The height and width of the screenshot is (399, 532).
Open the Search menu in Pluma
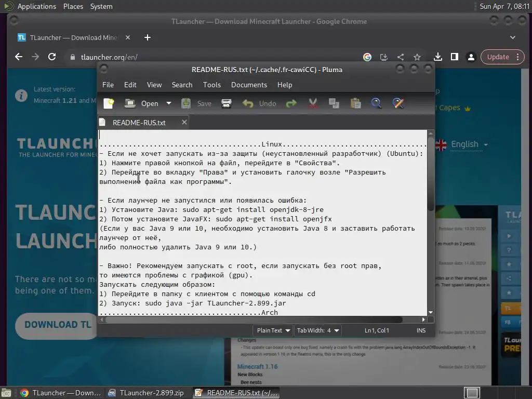pos(182,85)
